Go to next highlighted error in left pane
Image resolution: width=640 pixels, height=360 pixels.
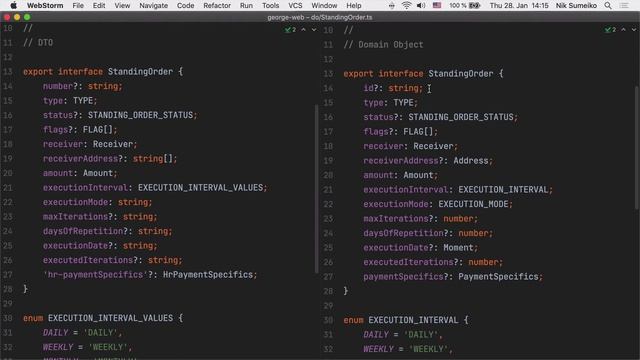313,30
